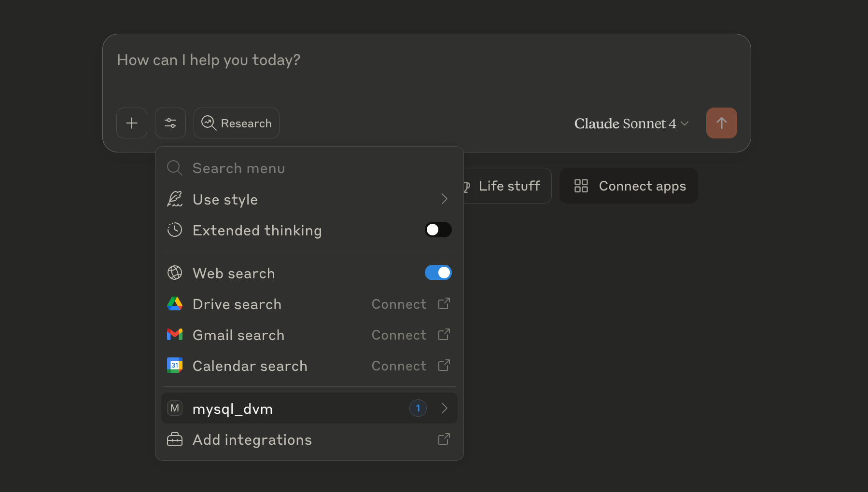
Task: Open the search and tools sliders icon
Action: [170, 123]
